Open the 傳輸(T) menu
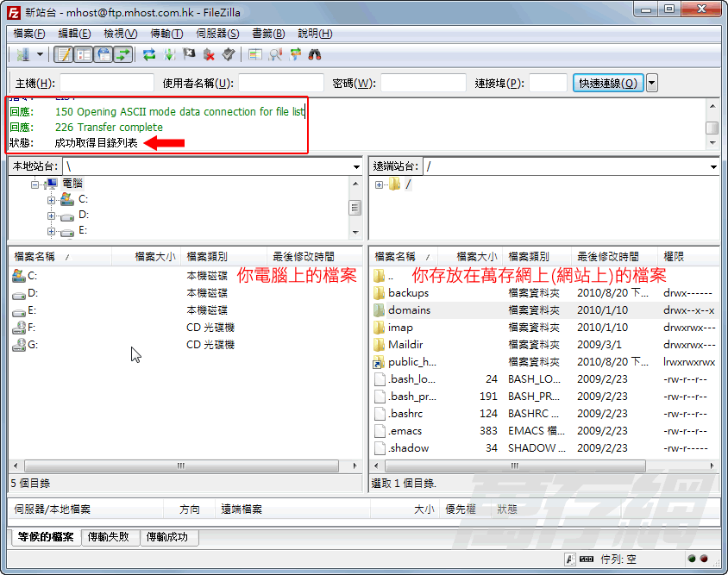728x575 pixels. [x=166, y=34]
